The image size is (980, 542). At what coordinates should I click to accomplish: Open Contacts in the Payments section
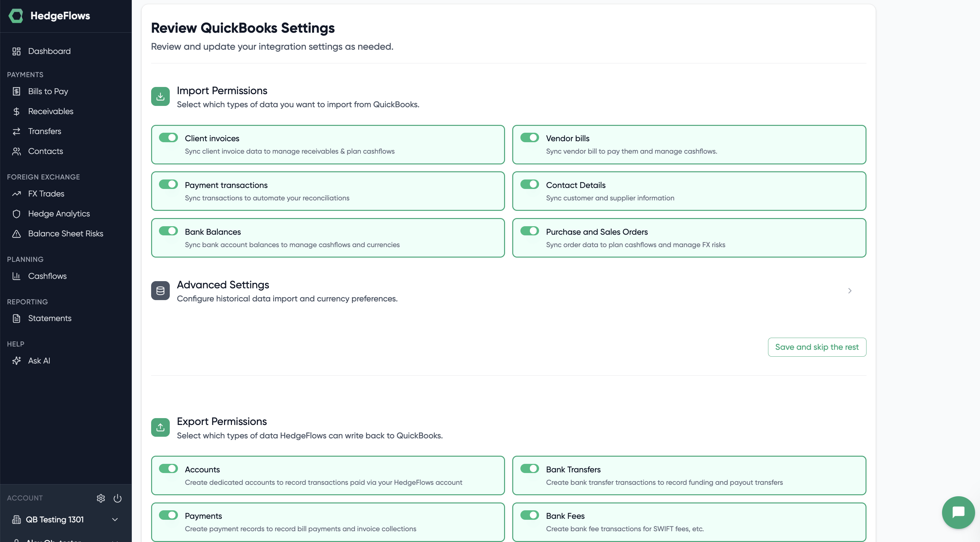point(46,151)
